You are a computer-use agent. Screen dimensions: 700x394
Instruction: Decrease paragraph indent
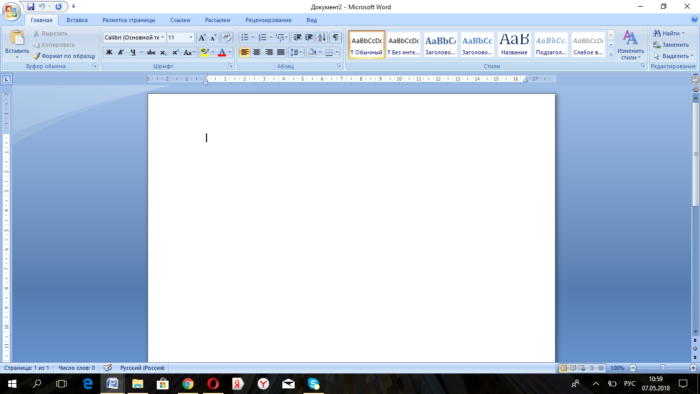(x=297, y=37)
